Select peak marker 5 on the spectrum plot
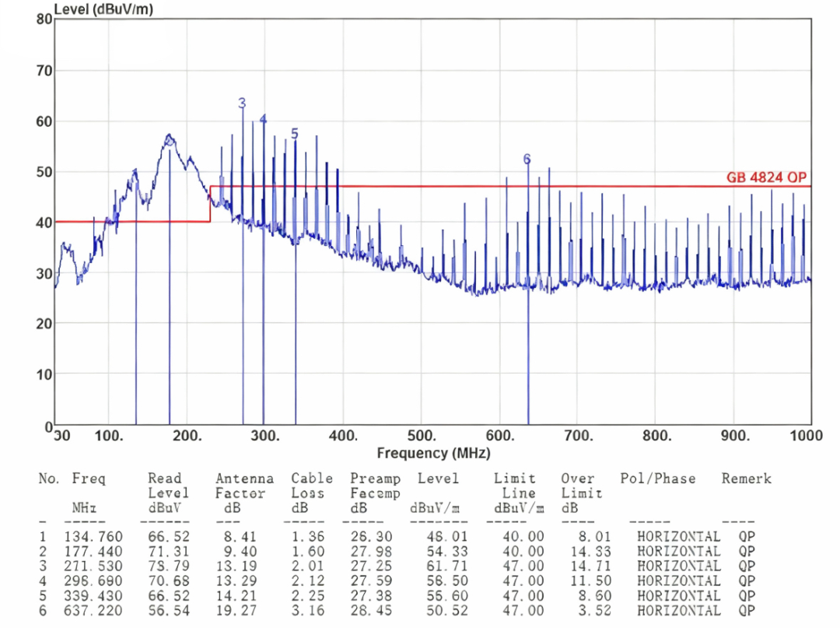Screen dimensions: 840x628 [295, 133]
